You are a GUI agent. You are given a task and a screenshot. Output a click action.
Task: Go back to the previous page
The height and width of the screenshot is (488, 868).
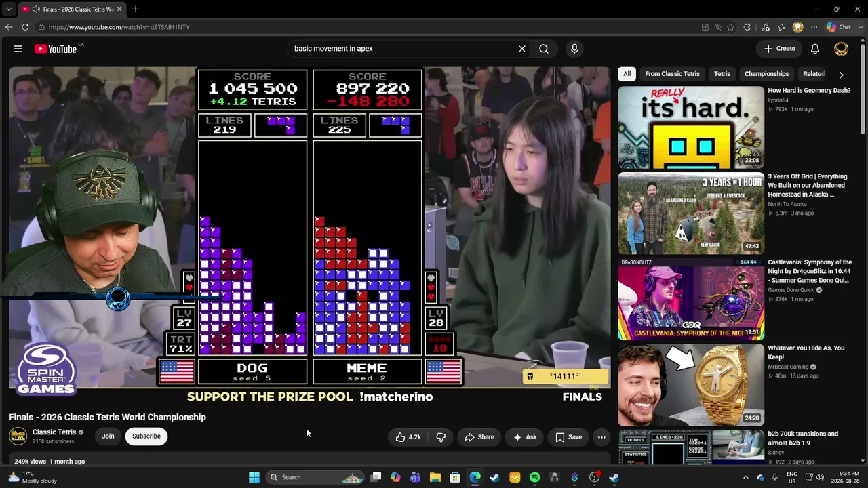pos(9,27)
